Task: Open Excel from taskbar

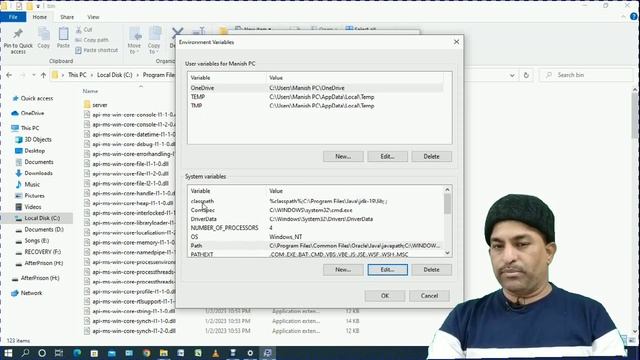Action: pos(198,353)
